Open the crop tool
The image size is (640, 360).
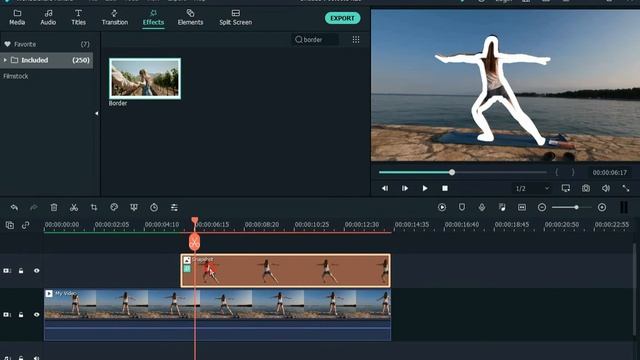pyautogui.click(x=94, y=207)
